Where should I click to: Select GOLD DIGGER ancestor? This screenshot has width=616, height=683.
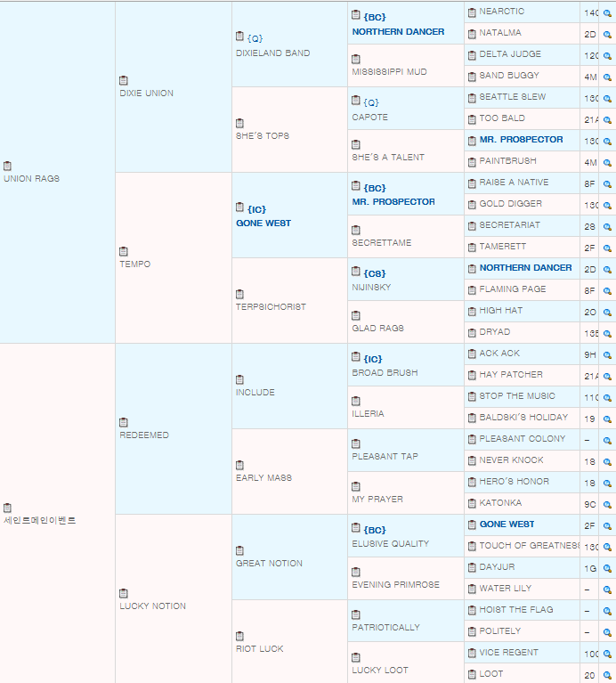coord(510,203)
